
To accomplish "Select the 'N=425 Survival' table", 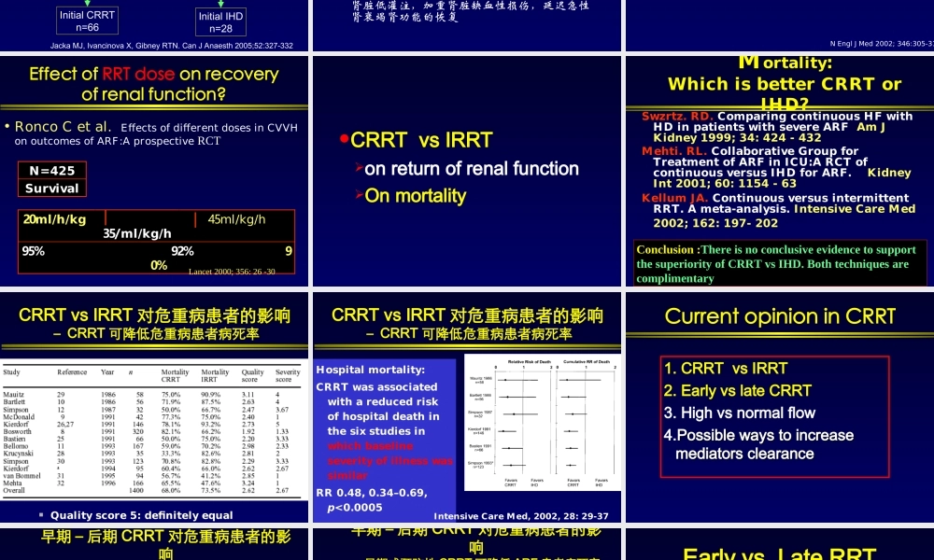I will 51,179.
